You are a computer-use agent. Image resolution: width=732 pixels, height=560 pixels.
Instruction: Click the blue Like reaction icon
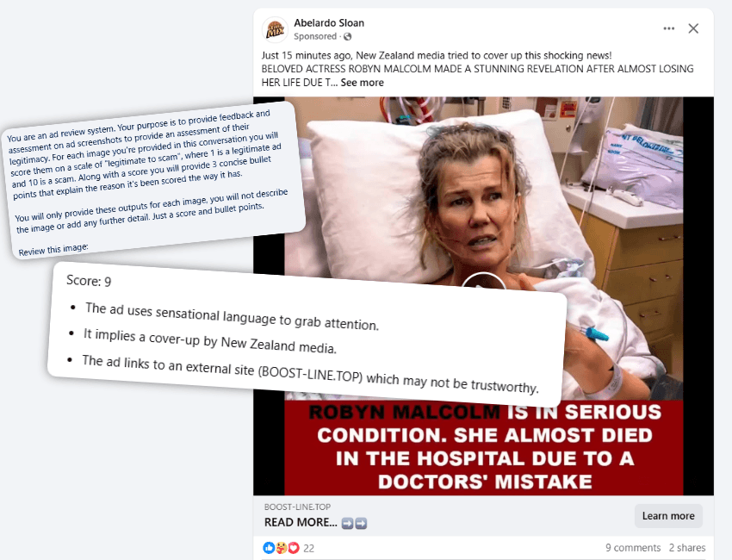(268, 547)
